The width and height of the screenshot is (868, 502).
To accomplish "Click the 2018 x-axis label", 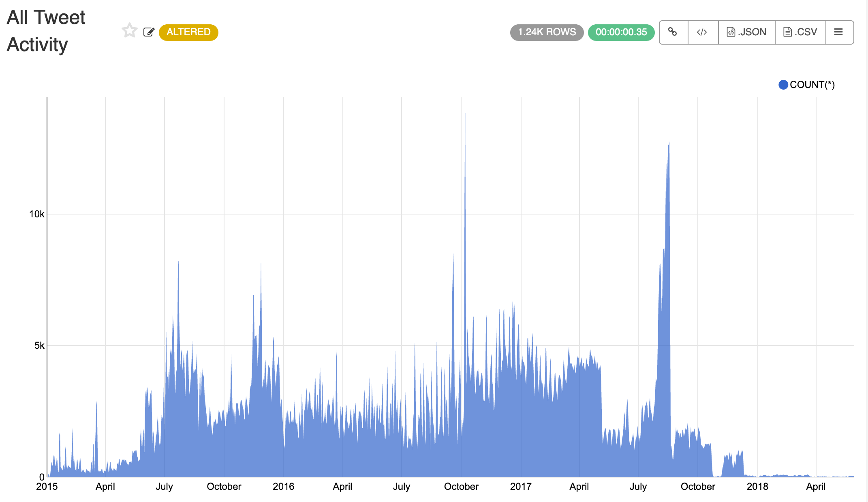I will click(757, 487).
